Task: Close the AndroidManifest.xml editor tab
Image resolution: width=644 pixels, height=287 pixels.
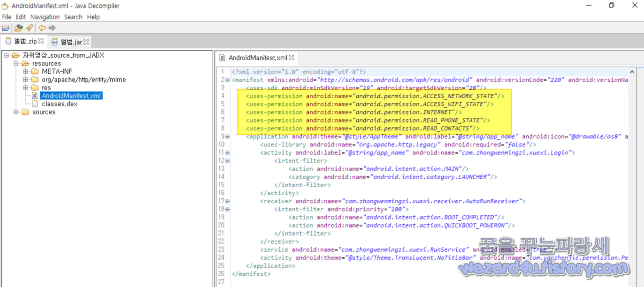Action: click(x=291, y=57)
